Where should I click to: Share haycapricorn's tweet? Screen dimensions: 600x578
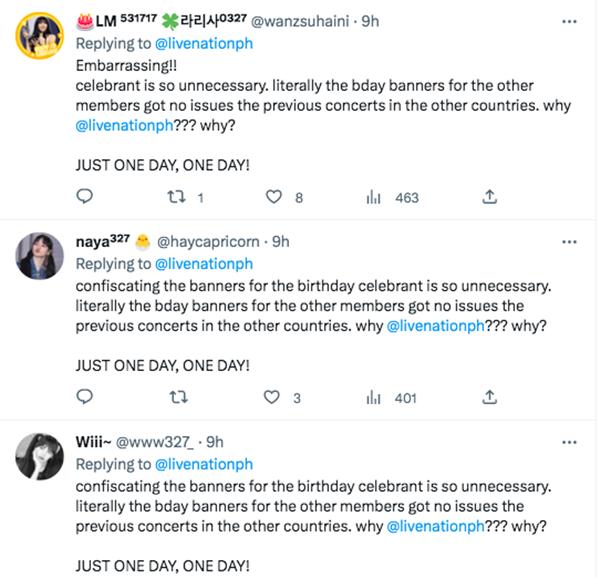(x=490, y=398)
